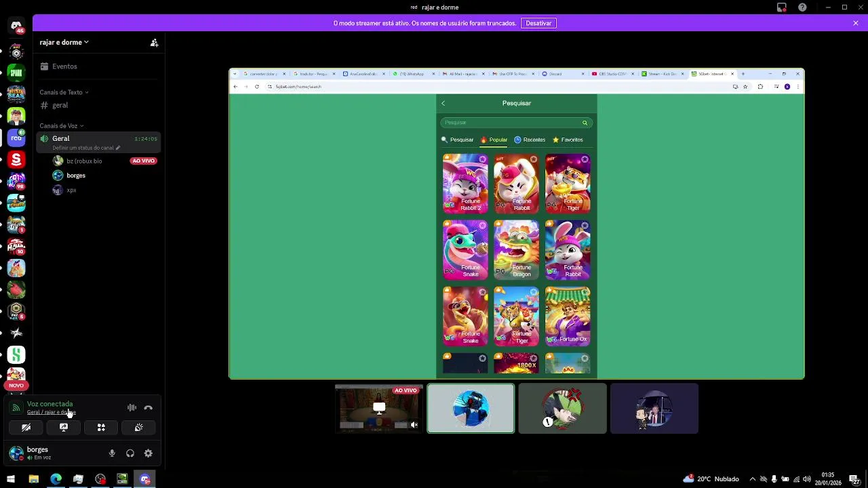The image size is (868, 488).
Task: Open the green S server icon
Action: tap(16, 354)
